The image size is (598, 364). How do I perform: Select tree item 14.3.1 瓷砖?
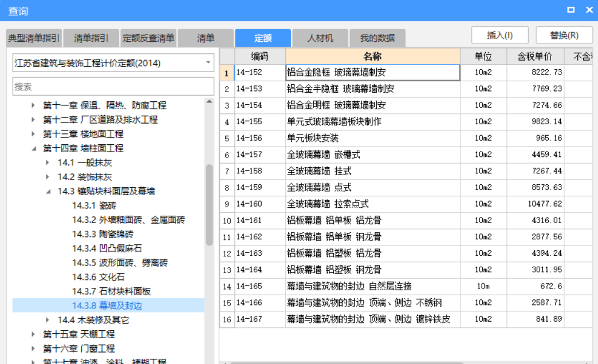coord(94,205)
